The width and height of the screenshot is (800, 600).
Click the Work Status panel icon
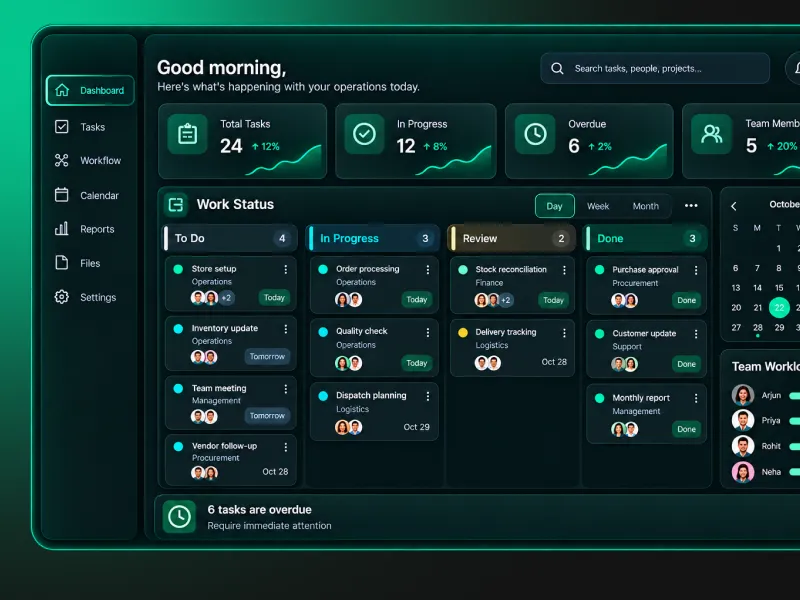pyautogui.click(x=176, y=205)
